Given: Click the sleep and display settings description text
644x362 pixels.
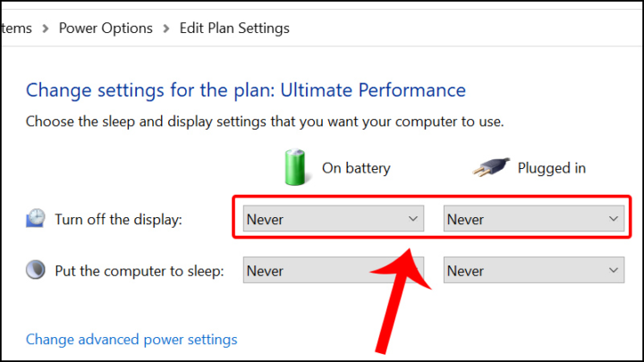Looking at the screenshot, I should (x=265, y=122).
